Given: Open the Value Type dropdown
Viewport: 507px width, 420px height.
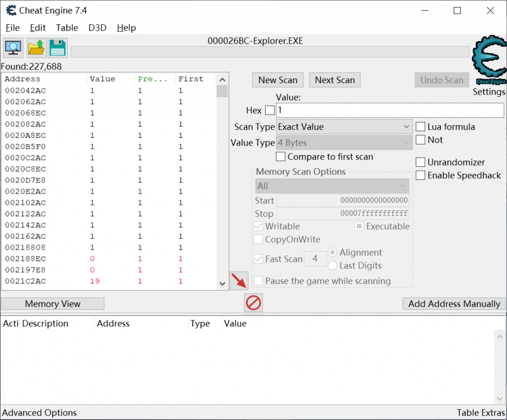Looking at the screenshot, I should pyautogui.click(x=344, y=143).
